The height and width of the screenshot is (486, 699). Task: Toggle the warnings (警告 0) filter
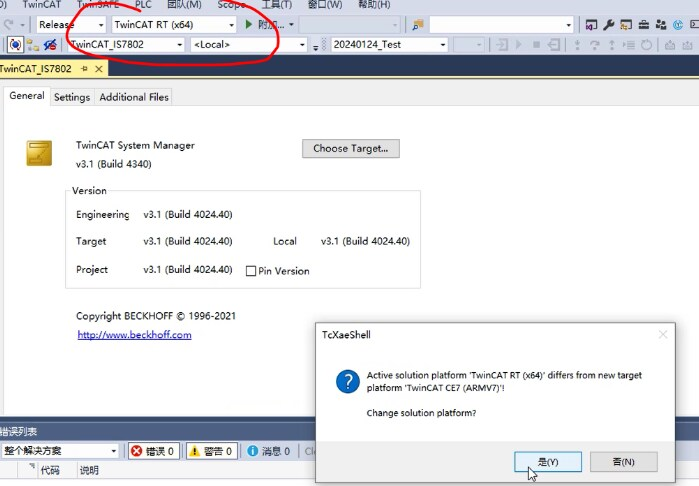click(x=211, y=451)
